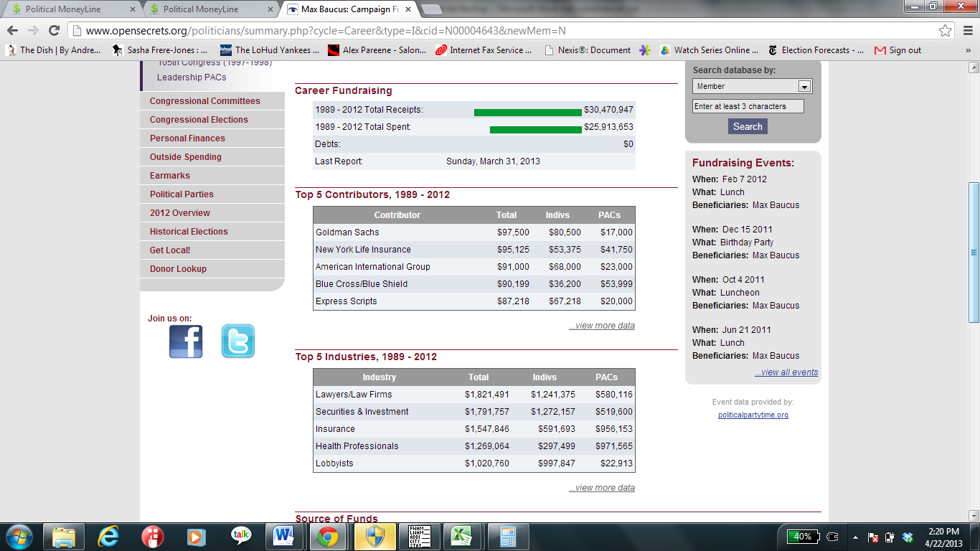This screenshot has height=551, width=980.
Task: Click view more data under Top 5 Industries
Action: (x=602, y=488)
